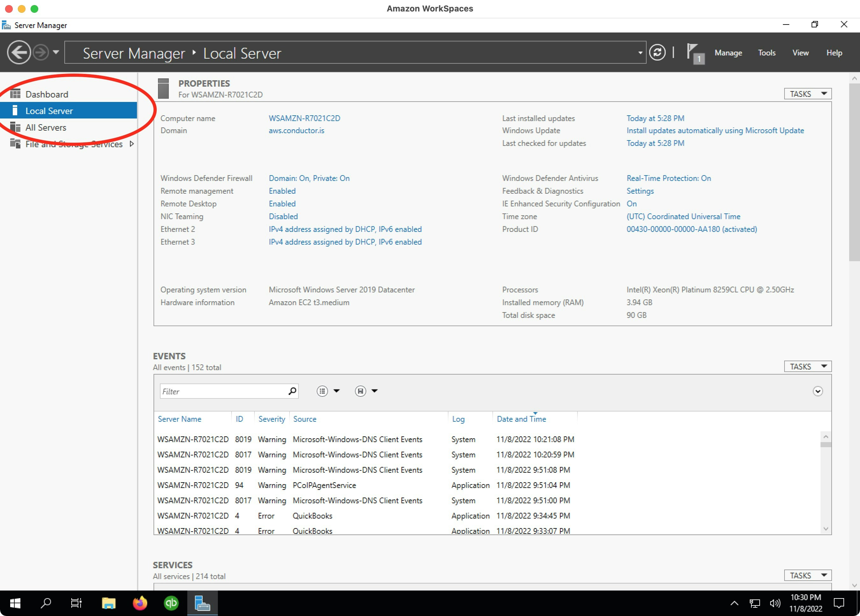Expand the breadcrumb address bar dropdown

tap(640, 53)
